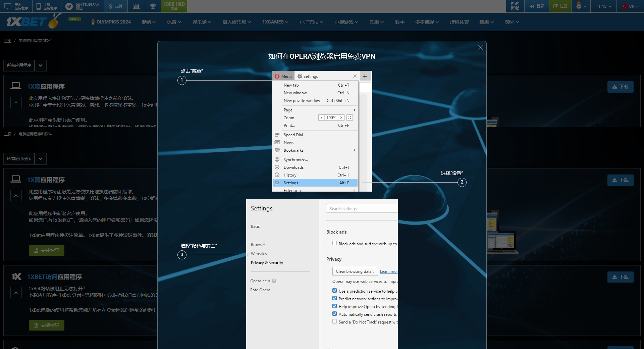
Task: Toggle 'Use a prediction service' checkbox
Action: click(334, 291)
